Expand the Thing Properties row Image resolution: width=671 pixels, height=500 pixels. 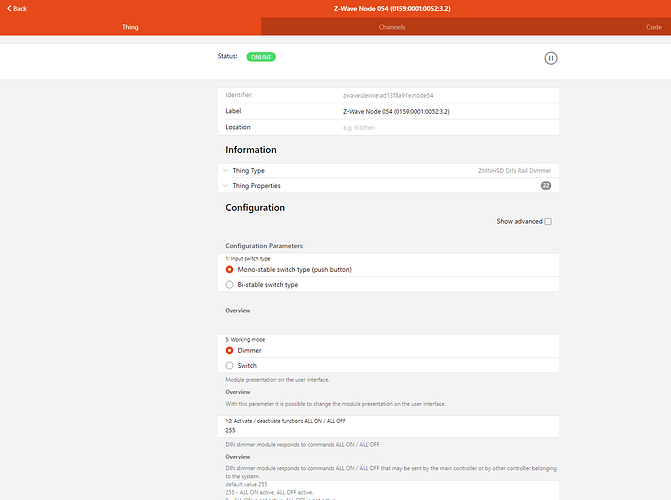(388, 186)
